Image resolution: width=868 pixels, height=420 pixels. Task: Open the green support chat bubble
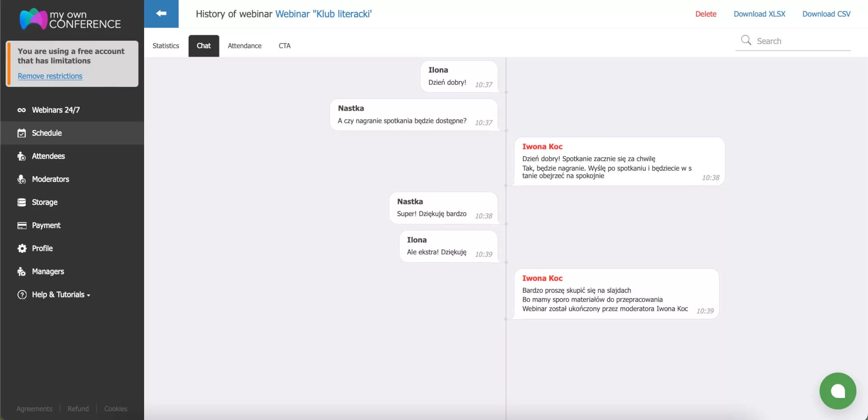click(x=837, y=391)
